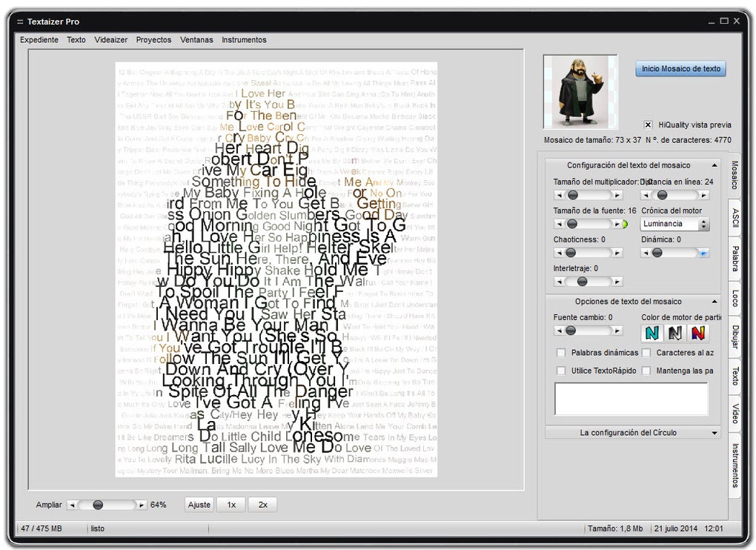756x550 pixels.
Task: Click the green indicator next to font size slider
Action: 625,224
